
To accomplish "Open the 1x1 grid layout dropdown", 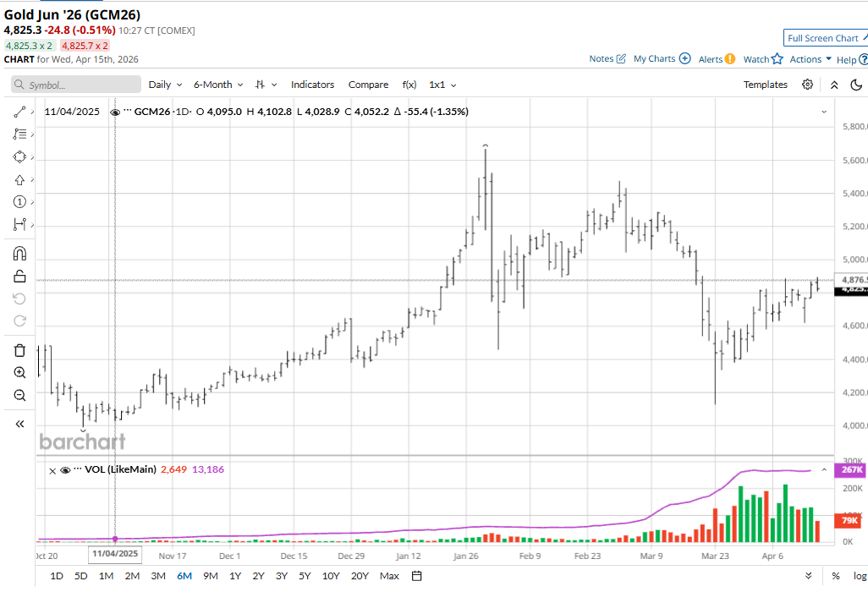I will (442, 85).
